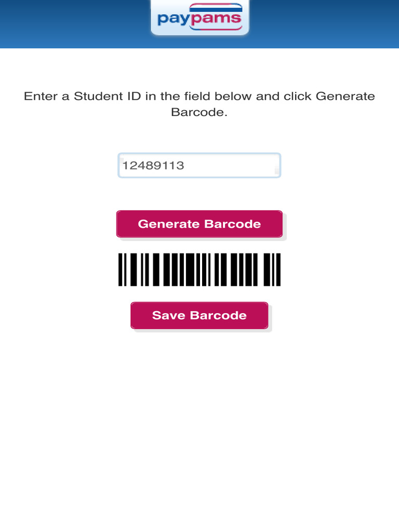Viewport: 399px width, 532px height.
Task: Click the 12489113 text in the field
Action: tap(153, 166)
